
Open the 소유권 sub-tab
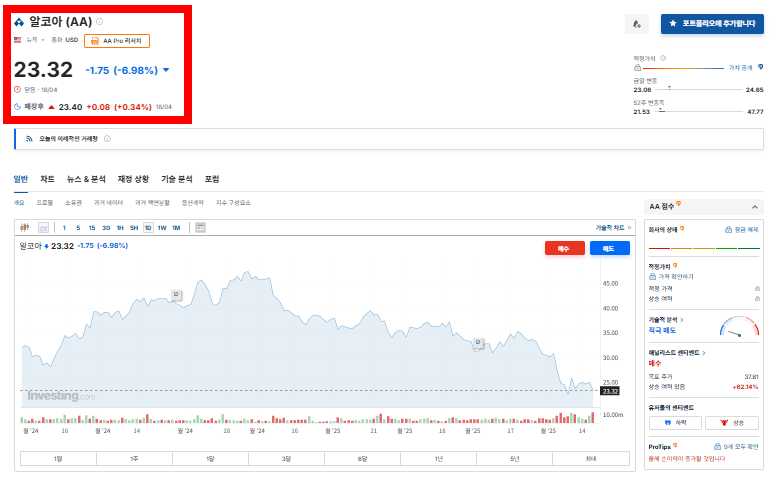click(73, 203)
